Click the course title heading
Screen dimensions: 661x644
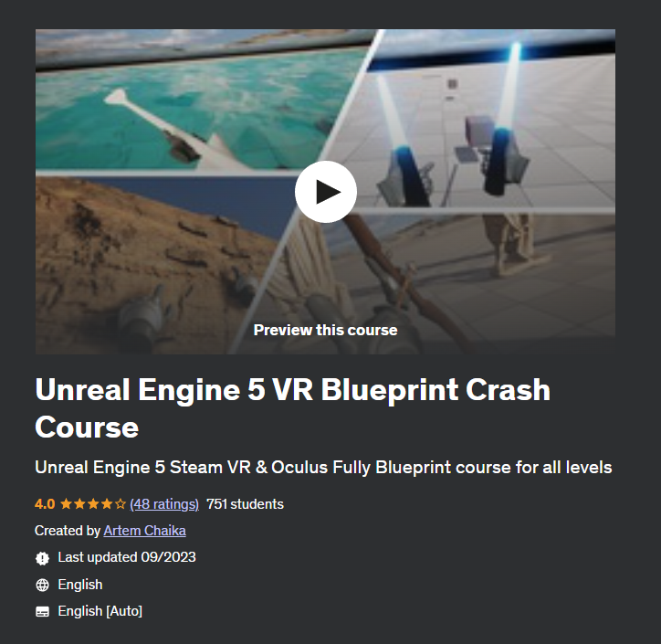coord(292,407)
